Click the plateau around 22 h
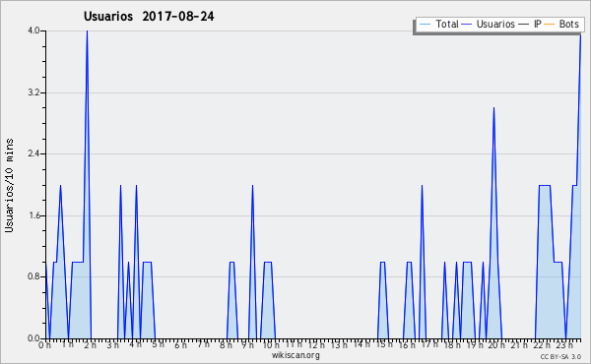The width and height of the screenshot is (591, 364). click(x=545, y=185)
